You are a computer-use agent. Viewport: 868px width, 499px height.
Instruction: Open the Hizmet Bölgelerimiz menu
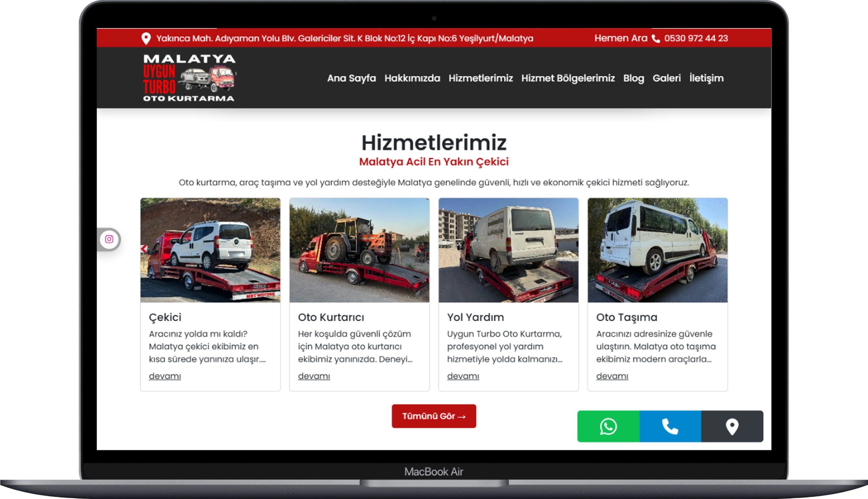568,78
